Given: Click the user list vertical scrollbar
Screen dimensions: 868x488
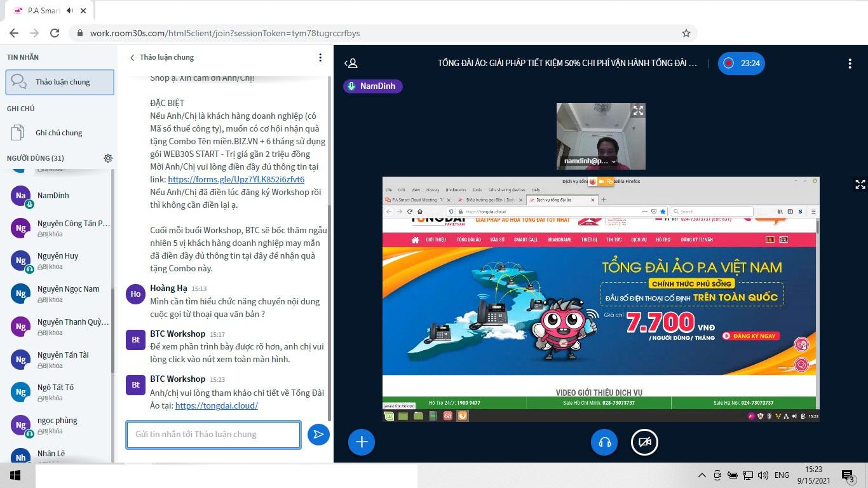Looking at the screenshot, I should pos(114,330).
